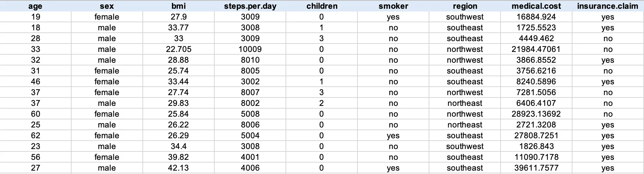The width and height of the screenshot is (644, 174).
Task: Select the age cell showing 62
Action: [x=35, y=136]
